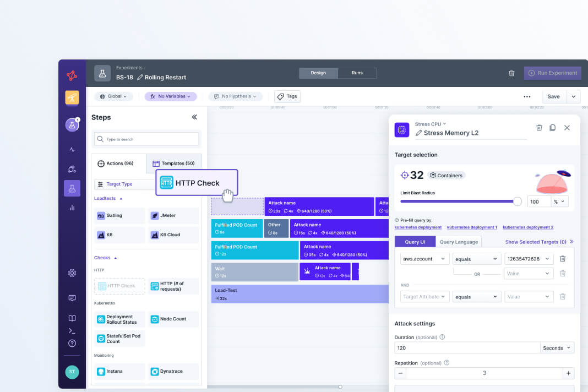Open the settings gear in the sidebar
This screenshot has height=392, width=588.
pyautogui.click(x=72, y=273)
